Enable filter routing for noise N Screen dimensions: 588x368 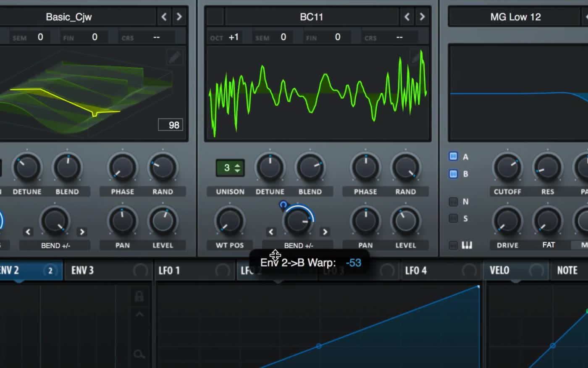[453, 202]
